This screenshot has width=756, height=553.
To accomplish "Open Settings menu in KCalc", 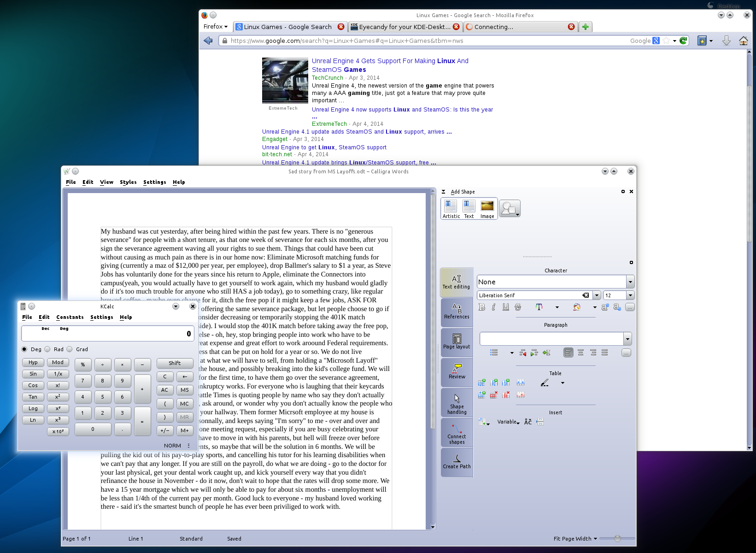I will click(102, 317).
